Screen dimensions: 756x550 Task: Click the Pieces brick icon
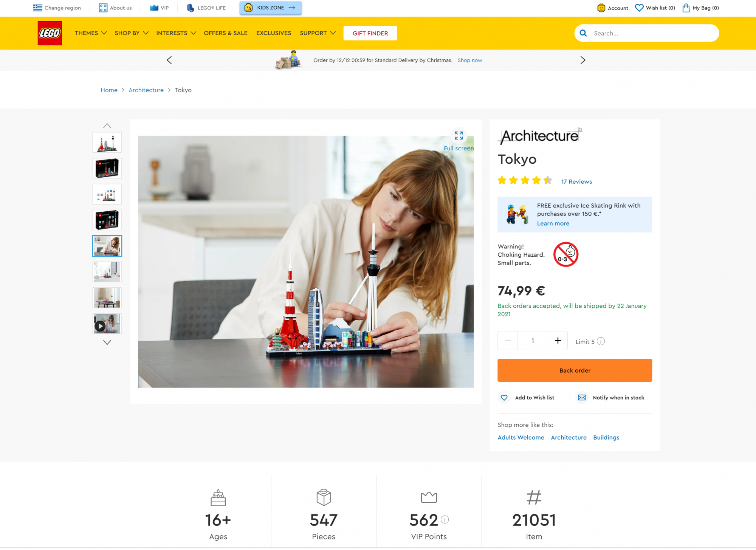tap(324, 497)
